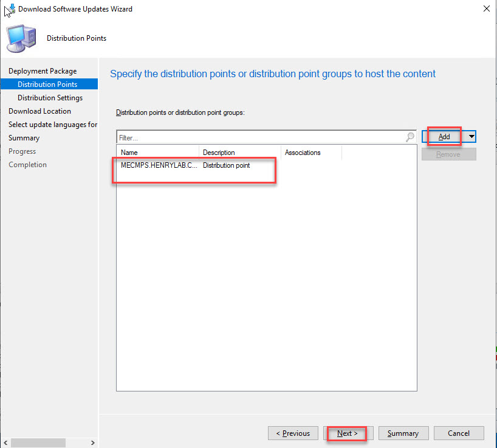Open Distribution Settings step in sidebar
The image size is (497, 448).
click(x=50, y=98)
